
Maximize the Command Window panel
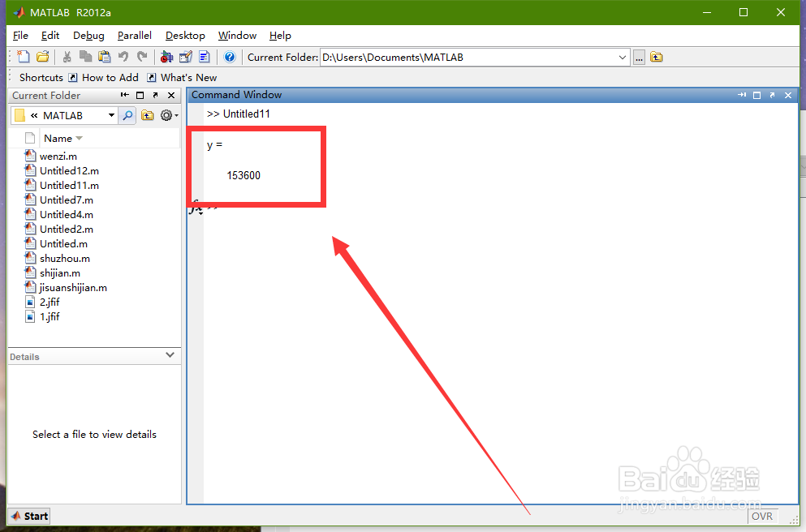point(756,95)
